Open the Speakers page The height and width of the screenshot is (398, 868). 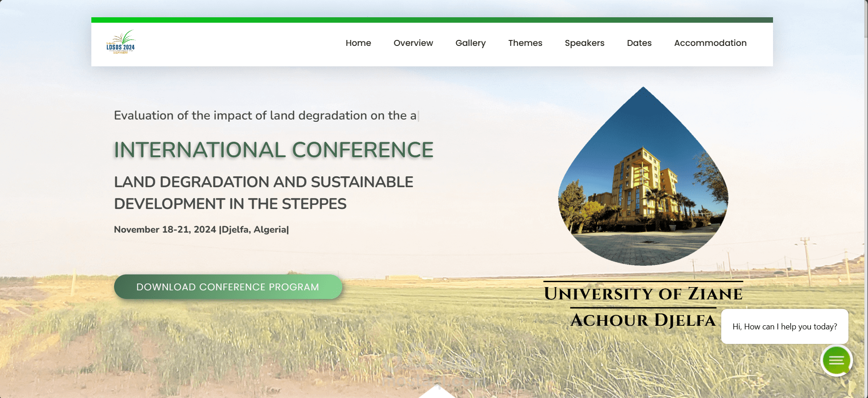pyautogui.click(x=584, y=43)
